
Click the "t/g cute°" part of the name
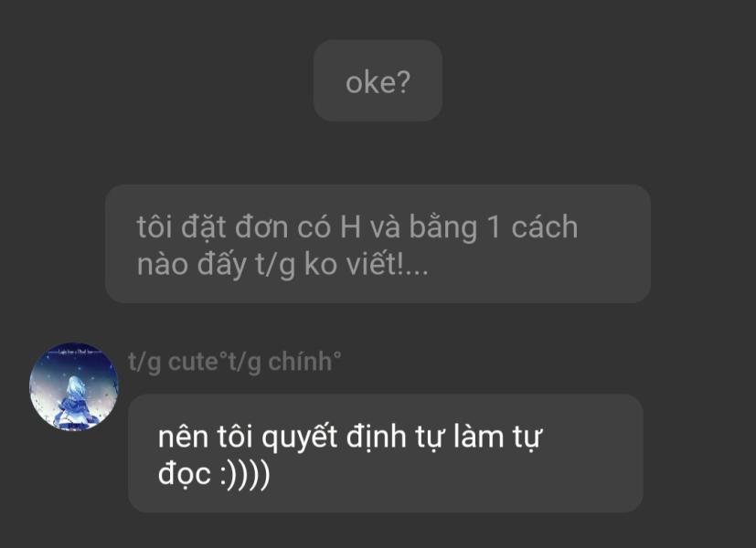coord(178,362)
